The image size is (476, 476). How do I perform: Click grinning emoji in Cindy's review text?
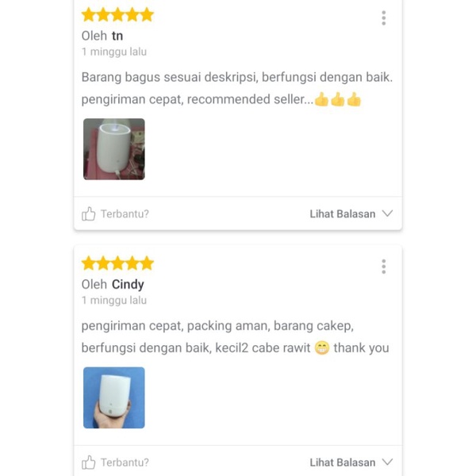(x=322, y=348)
